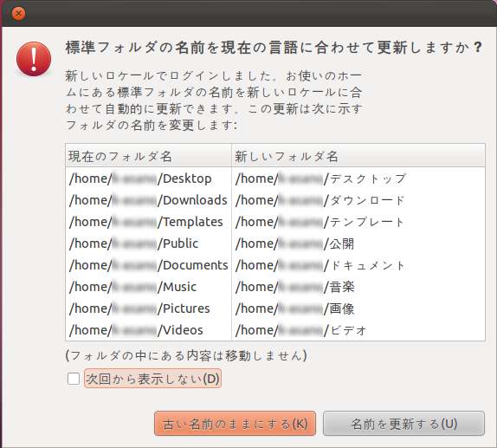Click the new folder path ending in /公開
This screenshot has height=448, width=497.
(x=294, y=243)
